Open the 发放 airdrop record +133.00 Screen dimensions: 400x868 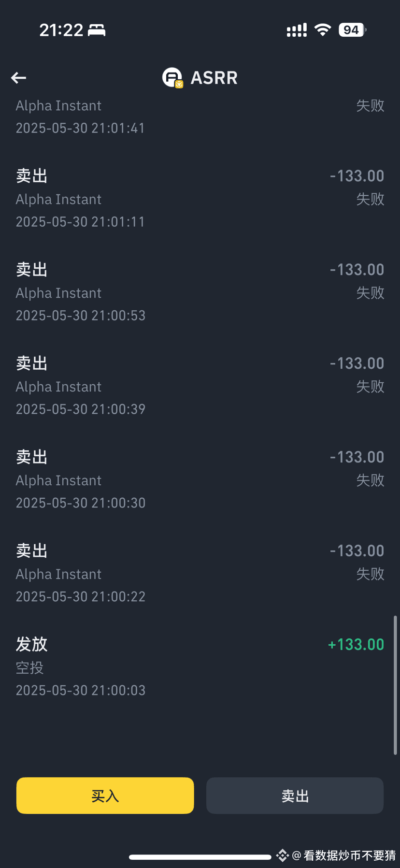200,667
